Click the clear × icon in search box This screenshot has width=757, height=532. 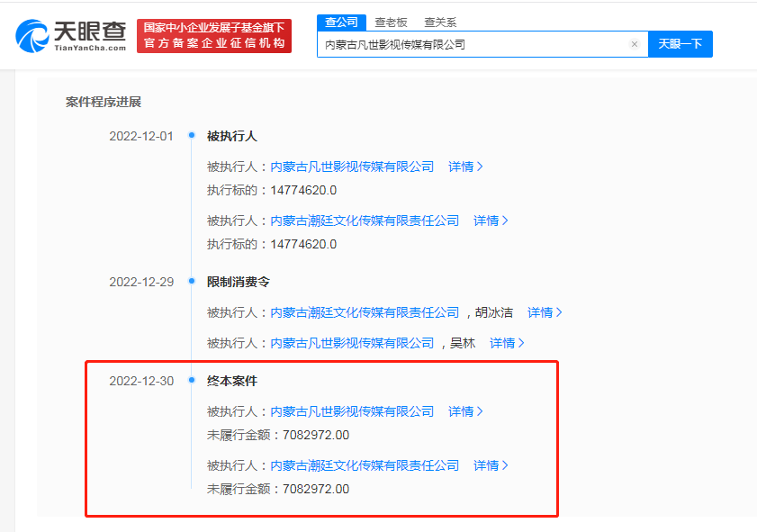pos(634,43)
